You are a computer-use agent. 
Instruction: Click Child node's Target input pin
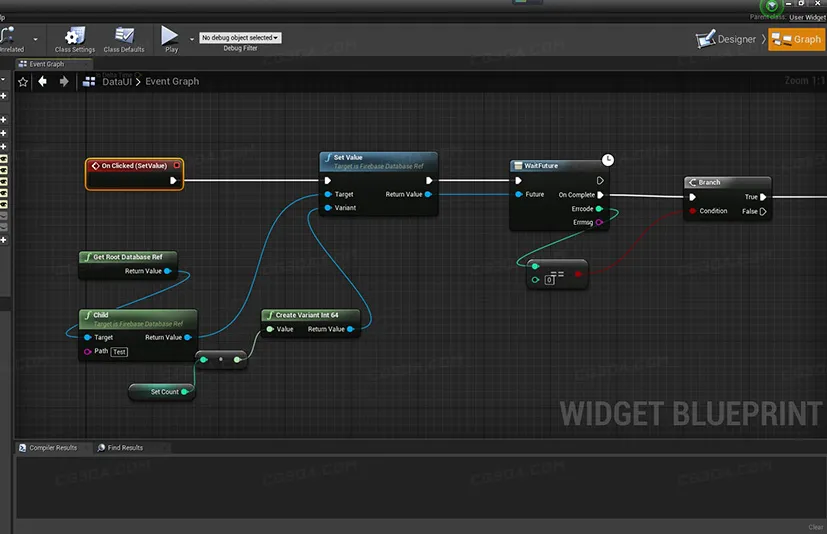[88, 337]
